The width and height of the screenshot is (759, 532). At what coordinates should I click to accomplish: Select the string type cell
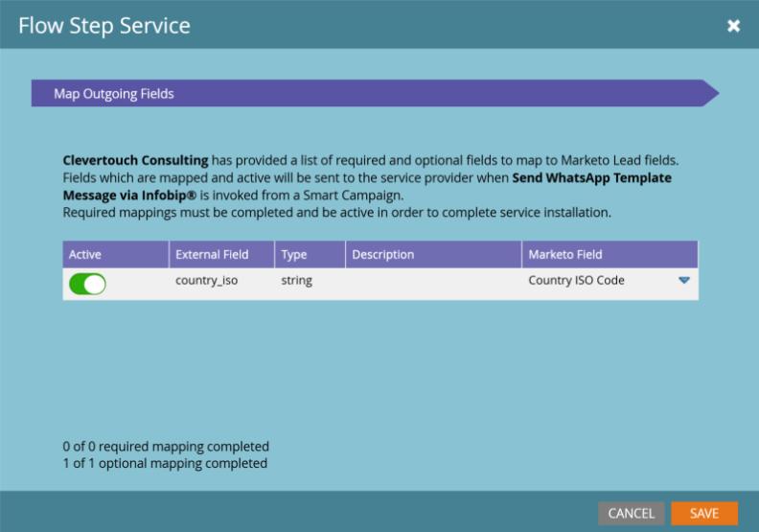[297, 281]
